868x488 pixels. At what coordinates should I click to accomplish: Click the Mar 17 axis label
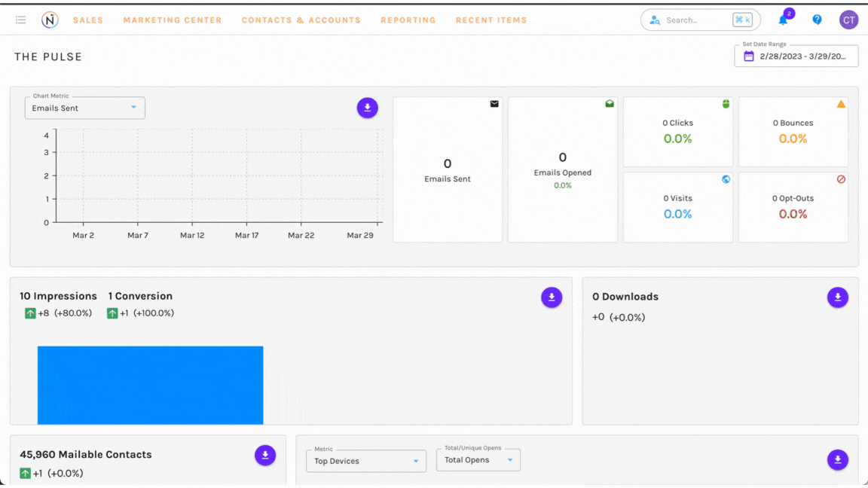pyautogui.click(x=246, y=235)
